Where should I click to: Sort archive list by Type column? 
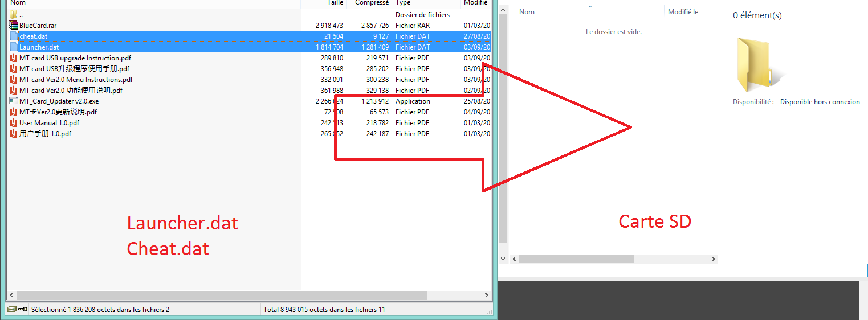tap(403, 3)
